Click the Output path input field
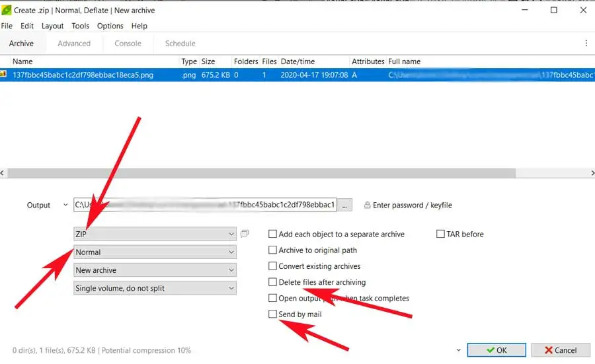Image resolution: width=595 pixels, height=364 pixels. [205, 205]
